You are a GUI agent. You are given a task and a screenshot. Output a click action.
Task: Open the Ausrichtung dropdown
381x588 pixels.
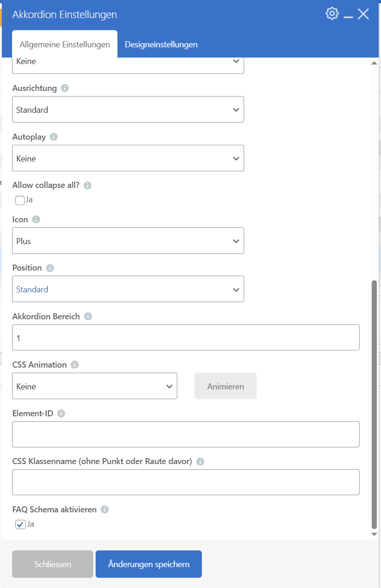click(x=128, y=110)
